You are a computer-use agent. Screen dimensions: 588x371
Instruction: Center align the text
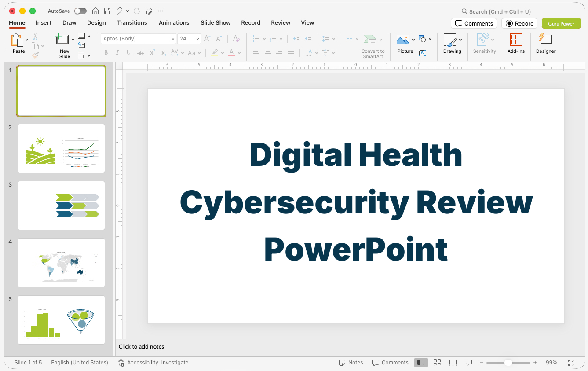tap(268, 53)
